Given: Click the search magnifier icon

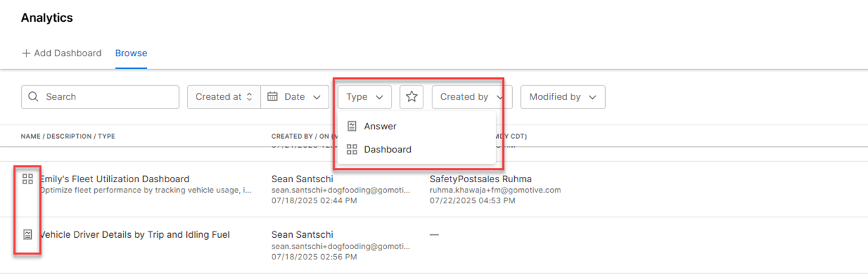Looking at the screenshot, I should click(34, 97).
